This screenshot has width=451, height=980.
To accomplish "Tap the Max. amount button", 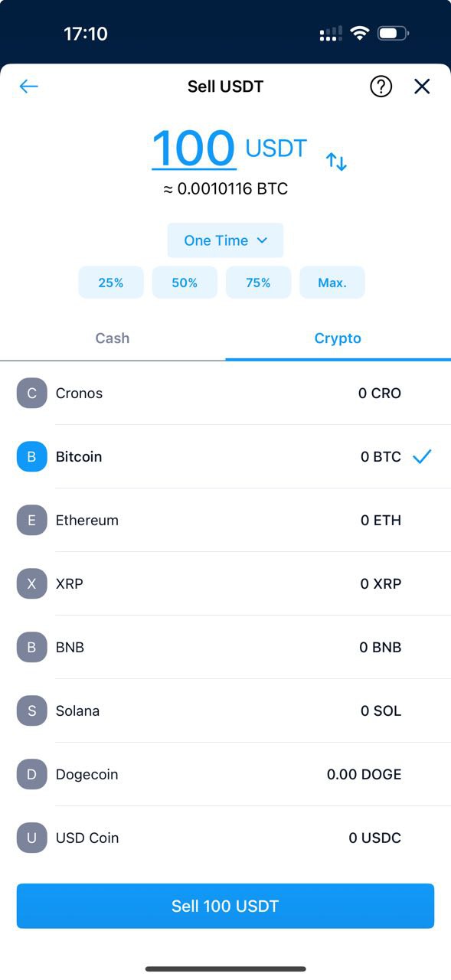I will [x=332, y=283].
